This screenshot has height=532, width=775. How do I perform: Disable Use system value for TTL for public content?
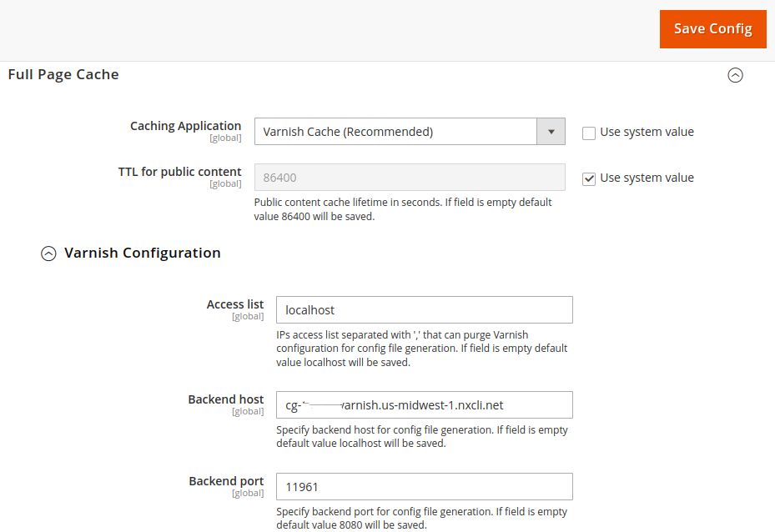(588, 177)
